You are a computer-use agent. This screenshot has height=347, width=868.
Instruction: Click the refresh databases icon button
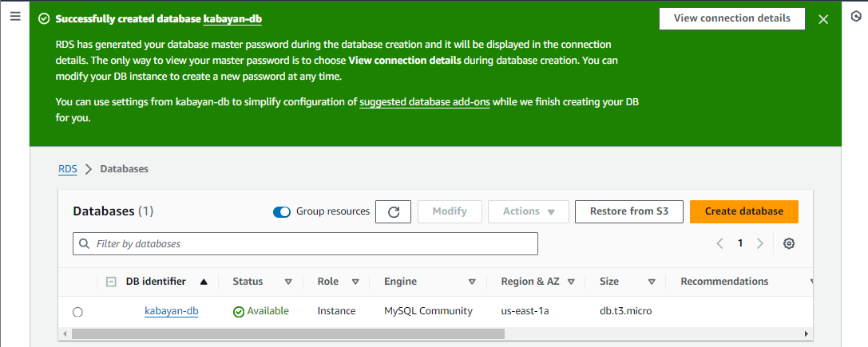click(393, 211)
